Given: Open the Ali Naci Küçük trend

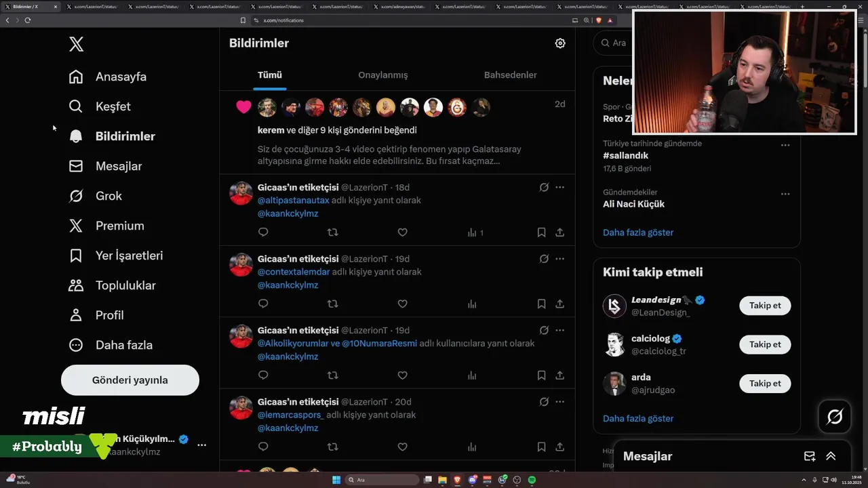Looking at the screenshot, I should coord(634,204).
